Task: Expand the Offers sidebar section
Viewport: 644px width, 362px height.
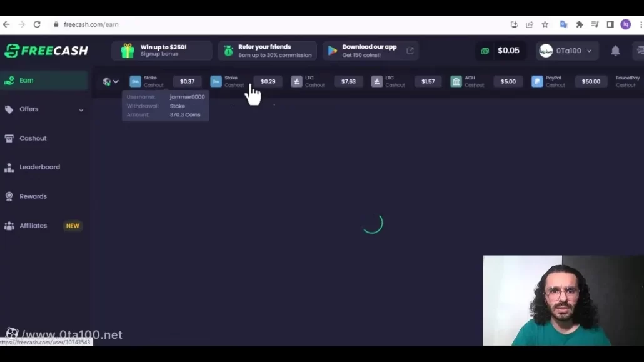Action: point(81,110)
